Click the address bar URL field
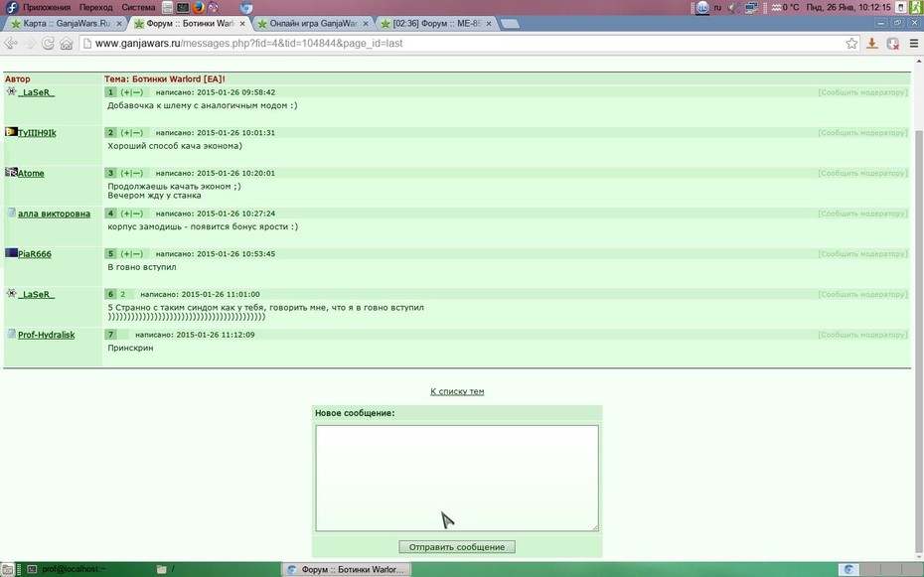 (469, 43)
